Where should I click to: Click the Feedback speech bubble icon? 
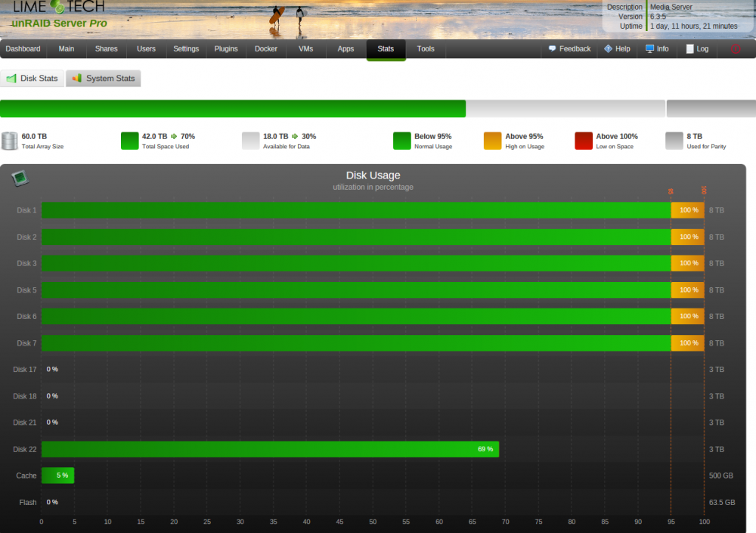pos(552,48)
